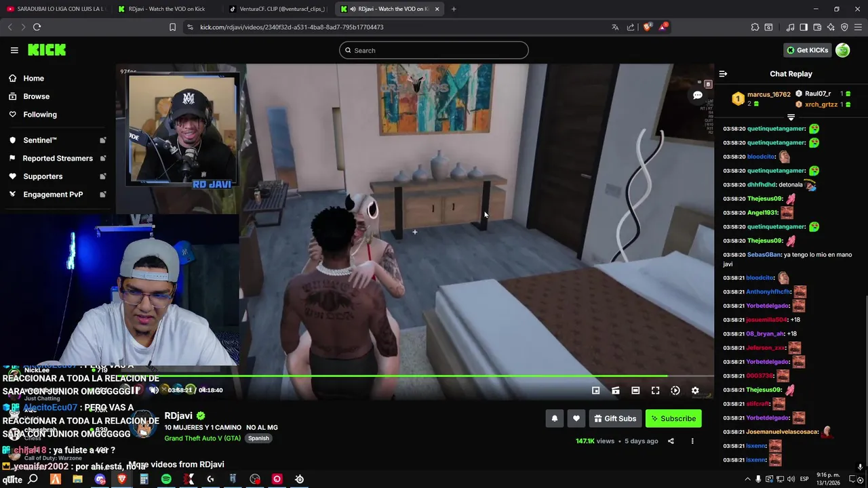
Task: Collapse chat with arrow icon
Action: (x=723, y=74)
